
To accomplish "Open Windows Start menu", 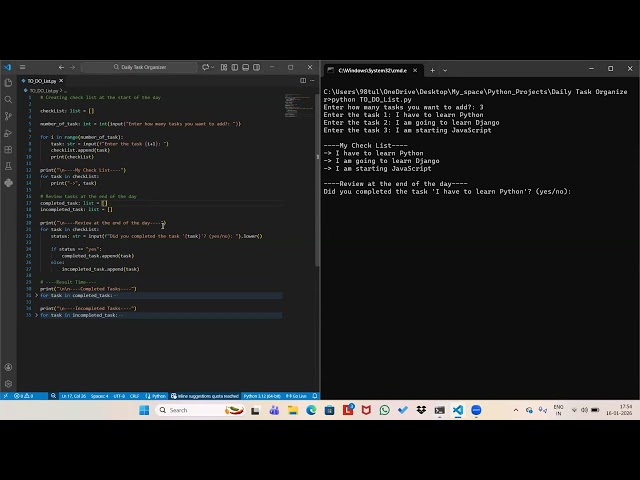I will pos(144,410).
